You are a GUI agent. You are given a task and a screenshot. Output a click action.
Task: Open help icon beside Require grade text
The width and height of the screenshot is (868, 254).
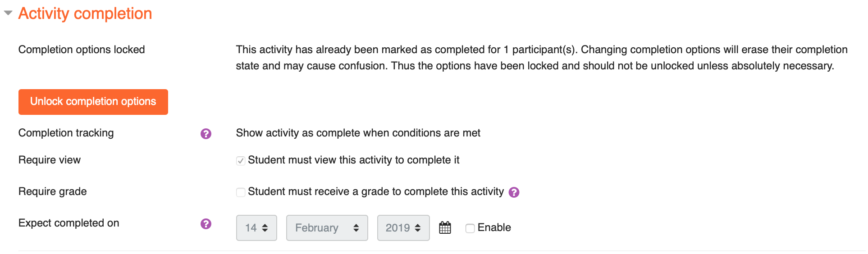click(514, 192)
